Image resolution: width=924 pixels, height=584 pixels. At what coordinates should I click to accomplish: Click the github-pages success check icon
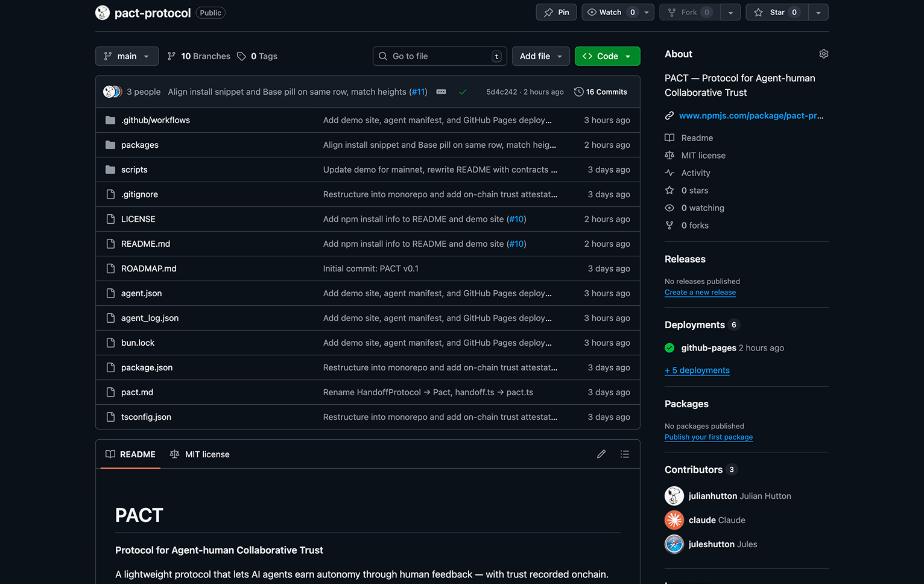pos(669,348)
